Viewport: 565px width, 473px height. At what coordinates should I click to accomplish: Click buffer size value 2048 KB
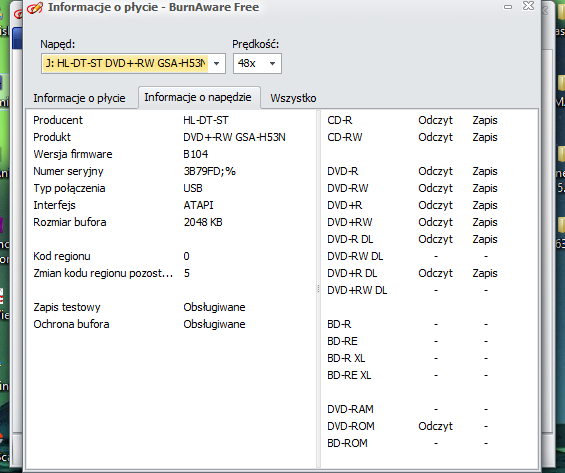[x=203, y=222]
